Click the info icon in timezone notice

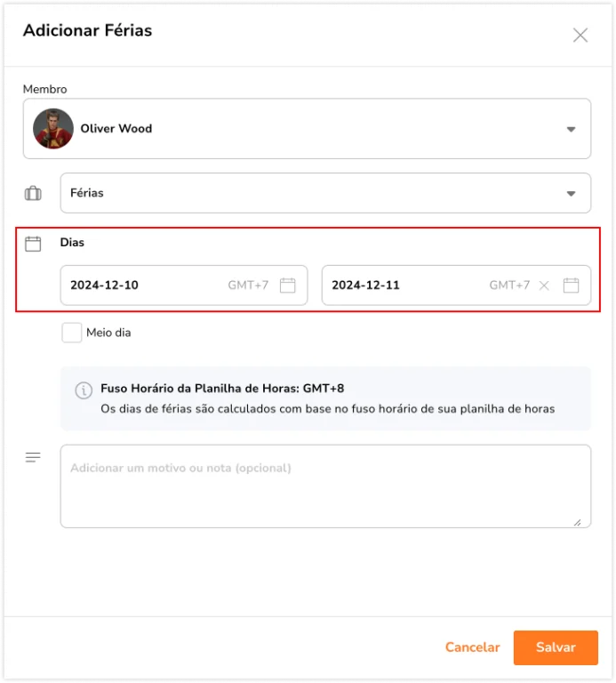coord(84,390)
